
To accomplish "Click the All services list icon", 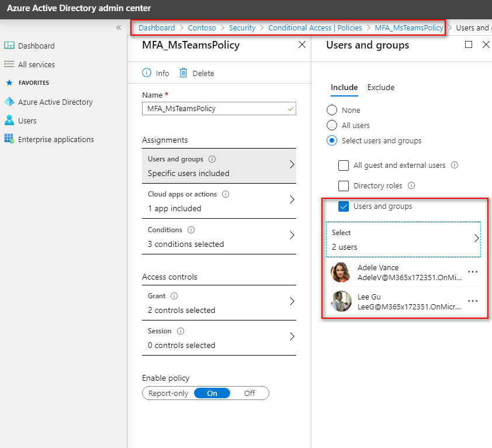I will coord(9,64).
